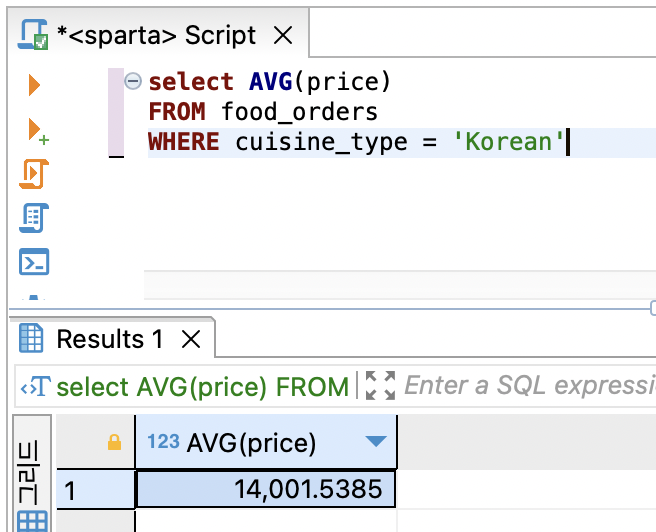Run the SQL script icon
Screen dimensions: 656x532
(34, 174)
